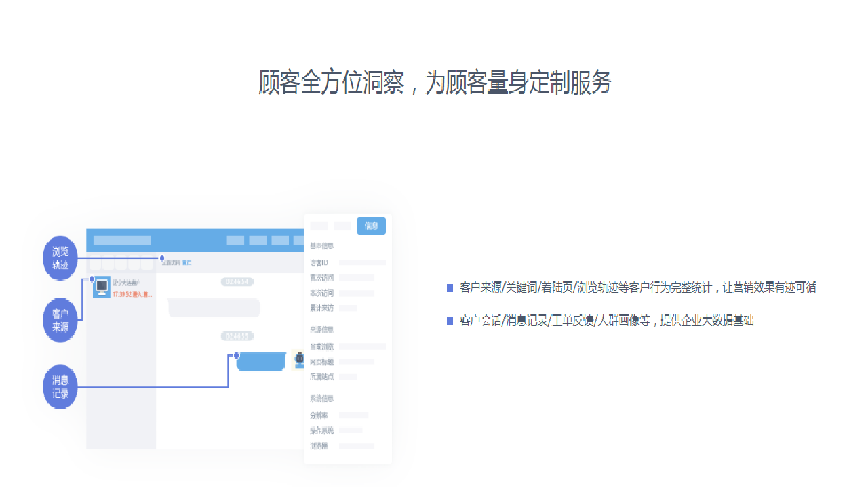Open the 首页 link next to 正在访问
868x488 pixels.
click(187, 264)
